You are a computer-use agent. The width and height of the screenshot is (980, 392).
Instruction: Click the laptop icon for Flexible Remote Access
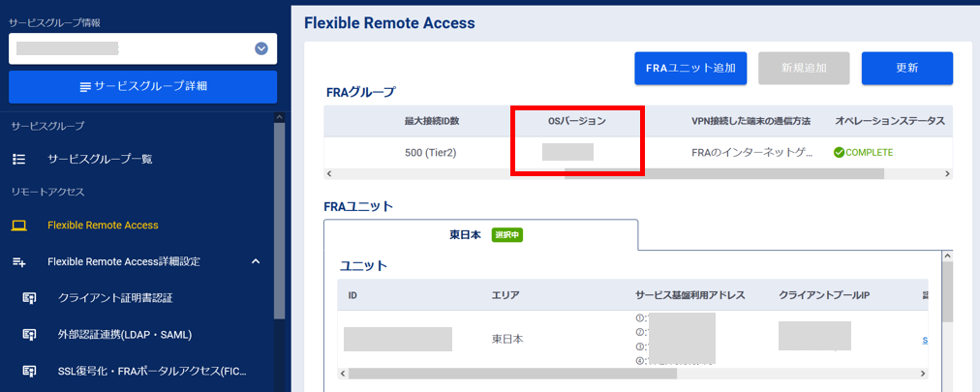(18, 226)
